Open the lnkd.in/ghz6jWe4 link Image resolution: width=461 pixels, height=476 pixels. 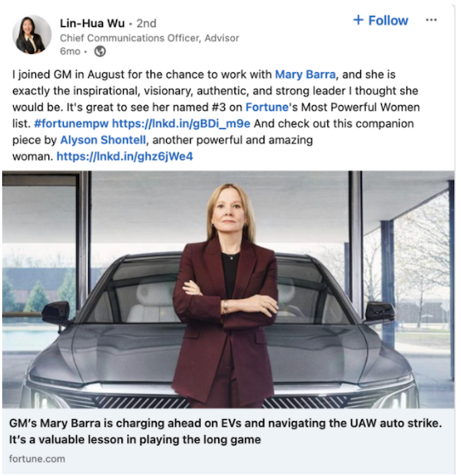pyautogui.click(x=124, y=156)
